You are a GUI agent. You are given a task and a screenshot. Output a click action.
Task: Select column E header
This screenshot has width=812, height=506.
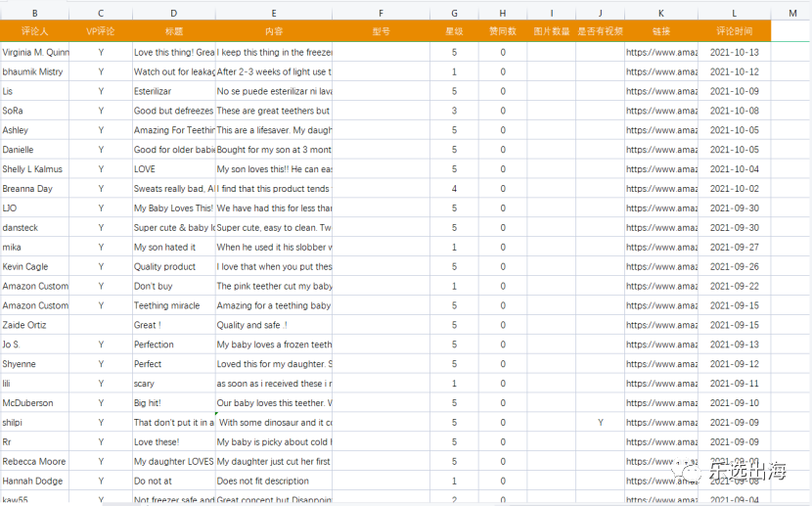coord(273,13)
